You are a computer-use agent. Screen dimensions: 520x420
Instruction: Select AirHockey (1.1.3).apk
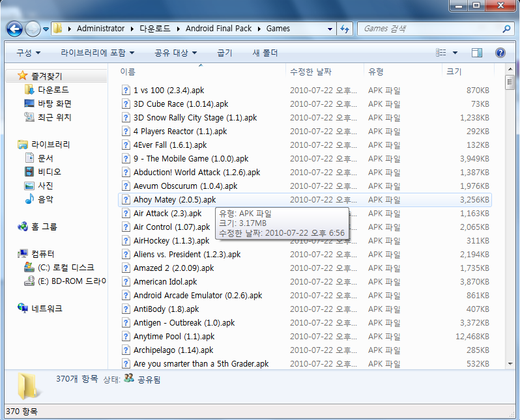[x=171, y=241]
